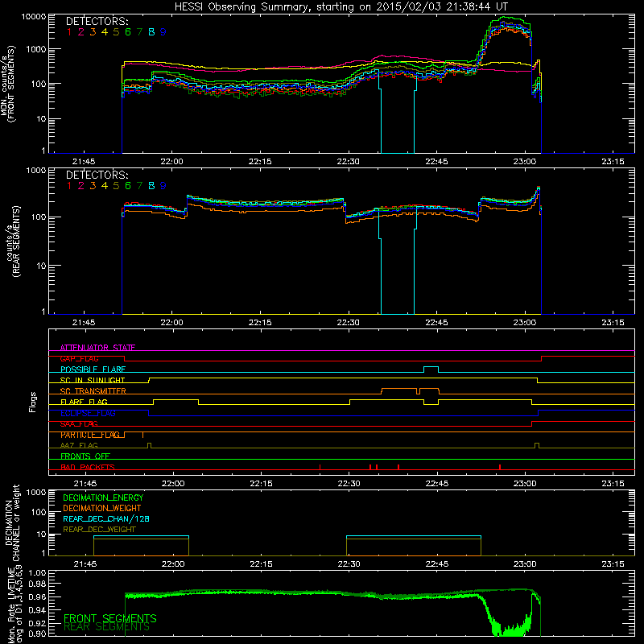Click the DECIMATION_ENERGY legend entry

[x=103, y=497]
